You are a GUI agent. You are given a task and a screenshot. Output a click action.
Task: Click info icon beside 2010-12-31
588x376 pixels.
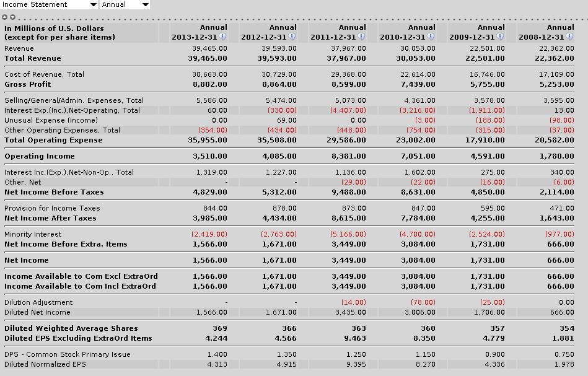[x=431, y=37]
